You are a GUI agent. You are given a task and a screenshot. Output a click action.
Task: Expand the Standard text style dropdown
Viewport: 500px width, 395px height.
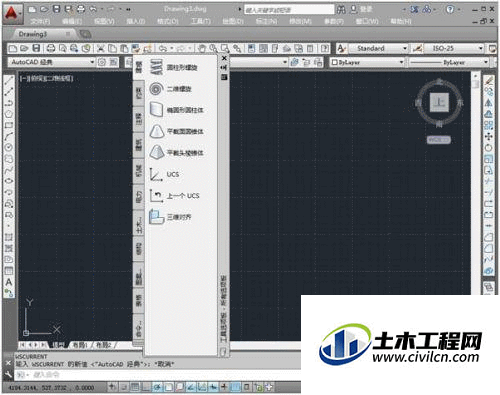pos(378,49)
